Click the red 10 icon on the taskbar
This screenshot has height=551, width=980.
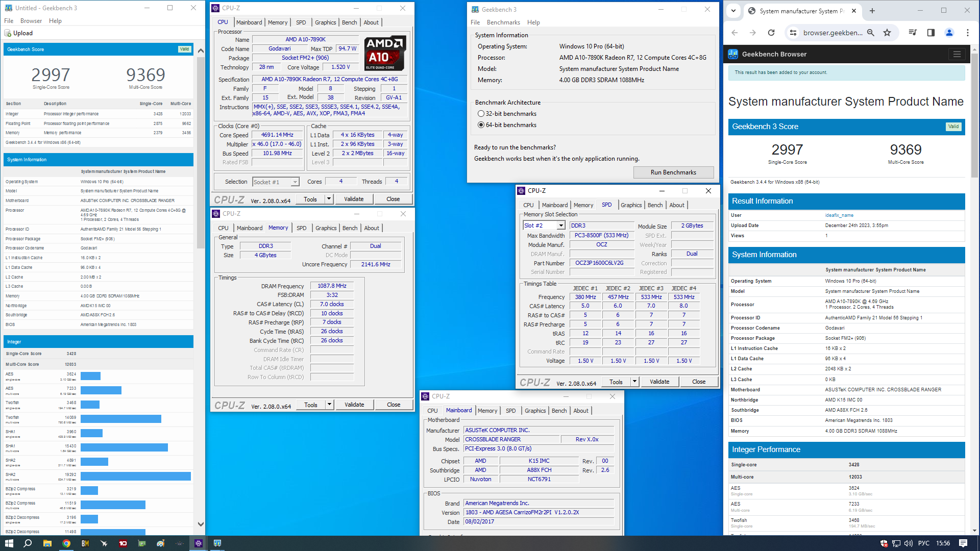pos(123,543)
